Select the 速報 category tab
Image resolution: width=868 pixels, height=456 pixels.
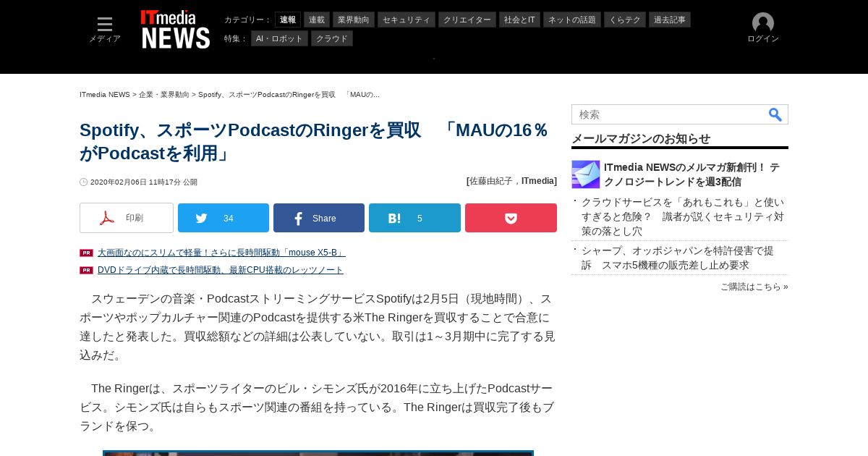click(288, 20)
